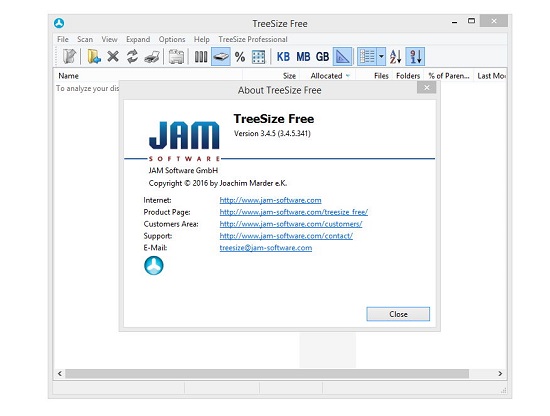Click the file count bars icon
Viewport: 550px width, 416px height.
pyautogui.click(x=201, y=56)
